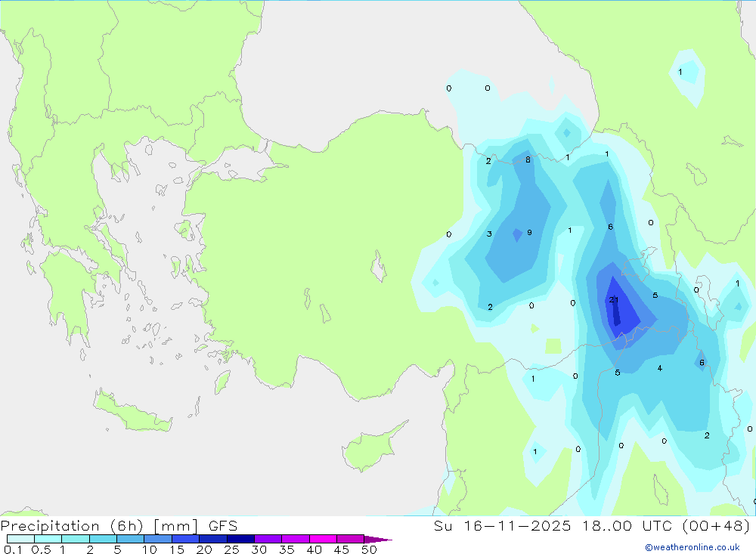Click the '0.5' legend scale label
This screenshot has height=554, width=756.
coord(41,549)
